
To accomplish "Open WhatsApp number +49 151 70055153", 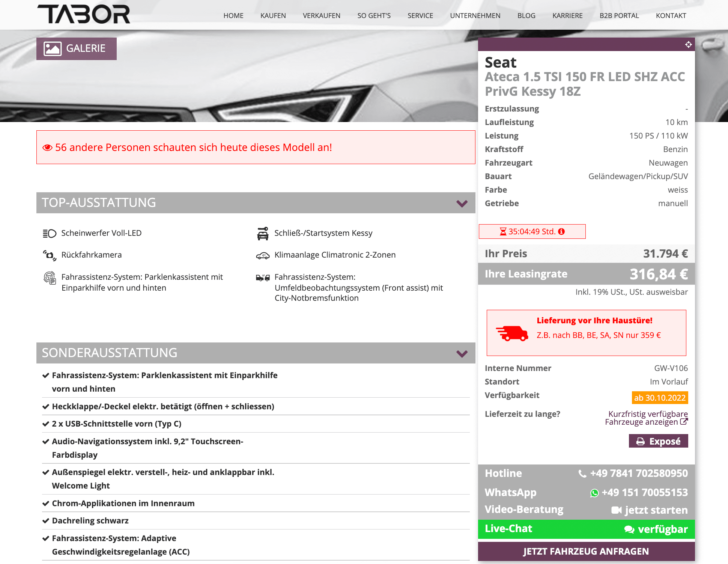I will coord(644,493).
